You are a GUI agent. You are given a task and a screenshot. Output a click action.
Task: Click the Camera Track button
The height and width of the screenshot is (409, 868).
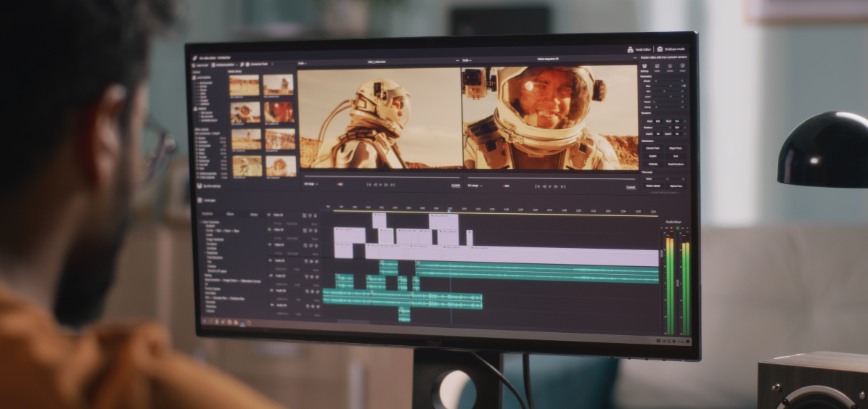652,149
